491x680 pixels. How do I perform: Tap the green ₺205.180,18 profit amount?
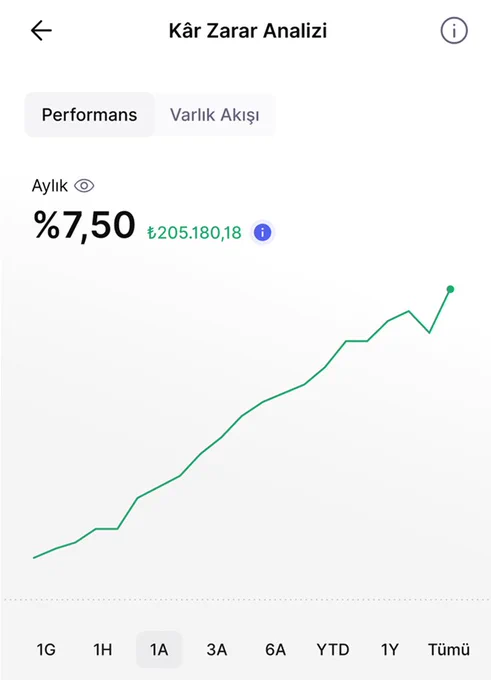(194, 233)
